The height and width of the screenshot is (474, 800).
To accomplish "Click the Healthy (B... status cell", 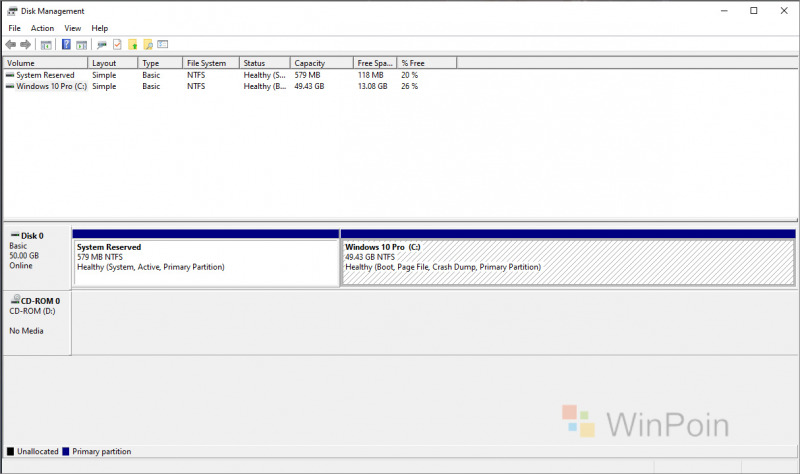I will click(x=265, y=86).
